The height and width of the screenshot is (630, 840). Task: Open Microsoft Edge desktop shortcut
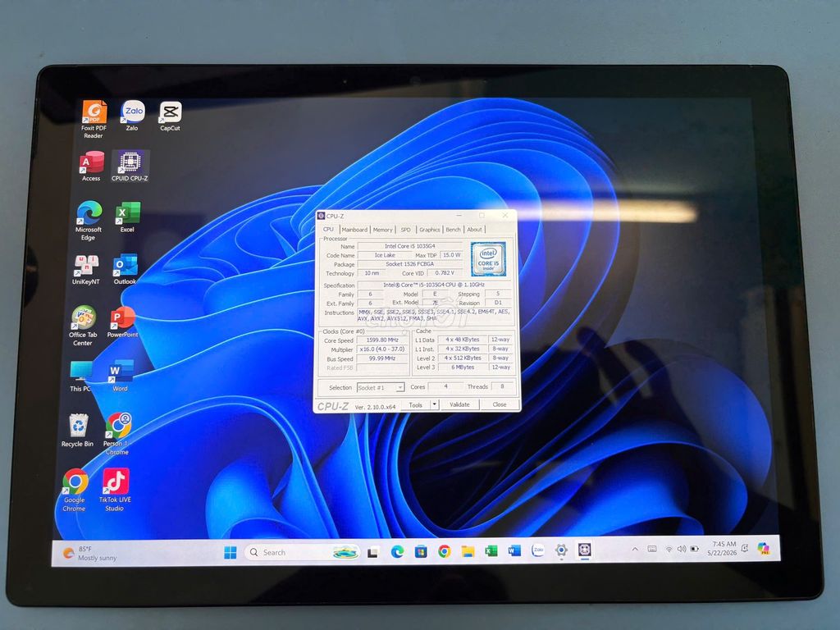tap(89, 221)
